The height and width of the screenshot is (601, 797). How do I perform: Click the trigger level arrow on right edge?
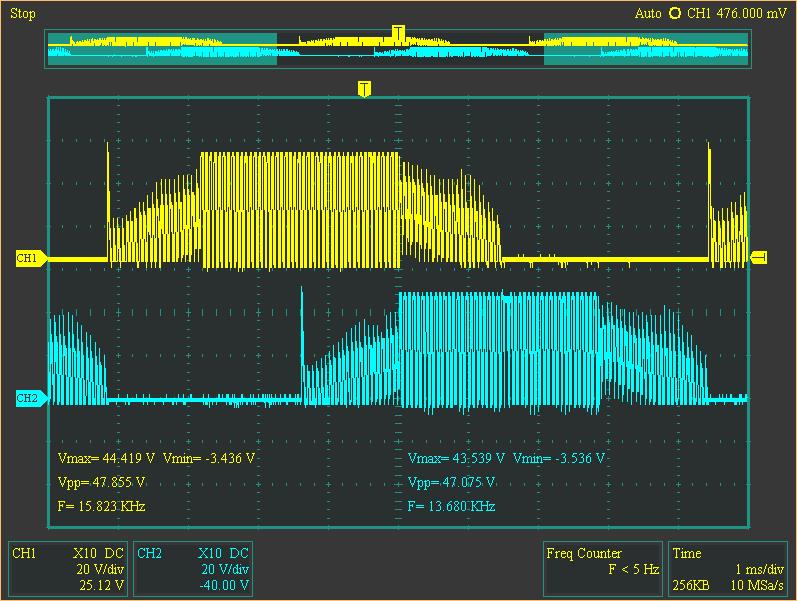(x=759, y=258)
